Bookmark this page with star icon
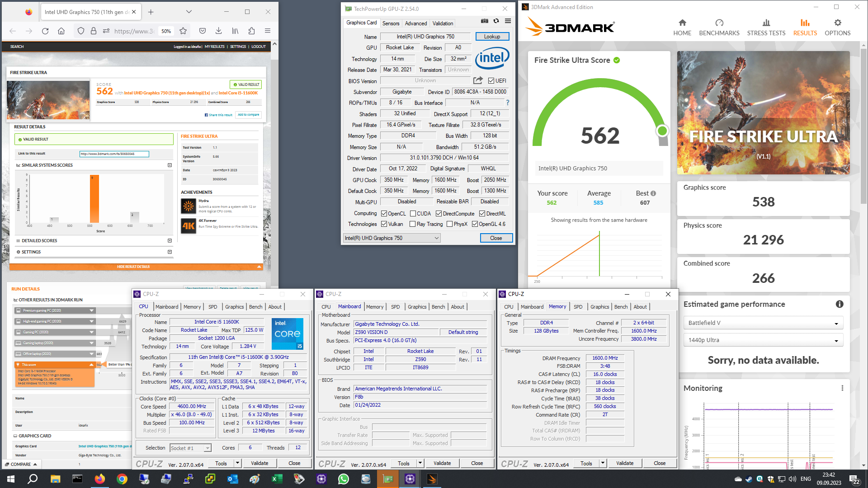Image resolution: width=868 pixels, height=488 pixels. point(183,31)
